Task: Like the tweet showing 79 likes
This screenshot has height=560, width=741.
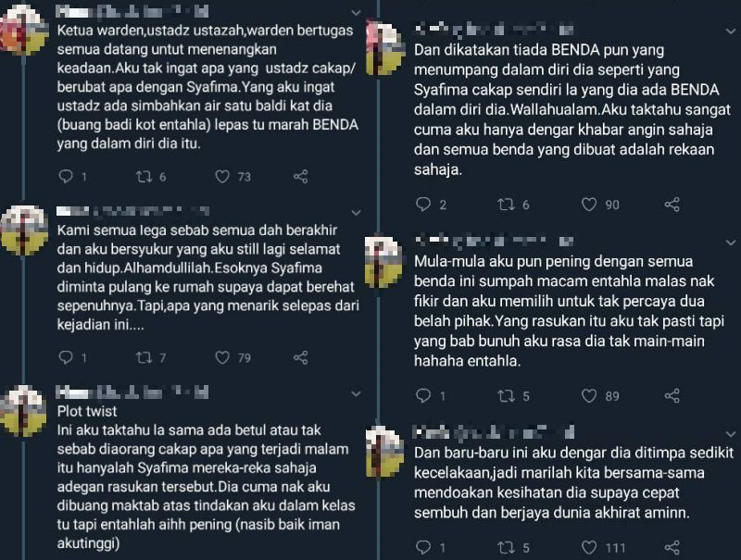Action: tap(222, 357)
